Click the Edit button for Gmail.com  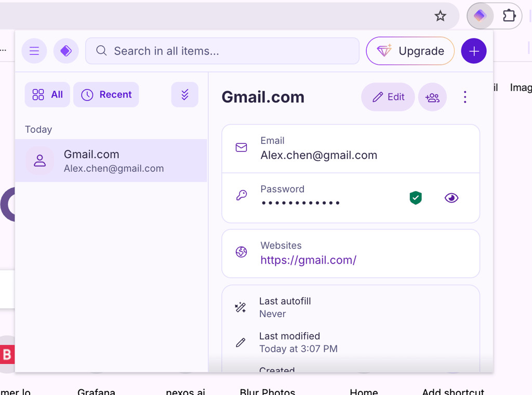coord(388,97)
